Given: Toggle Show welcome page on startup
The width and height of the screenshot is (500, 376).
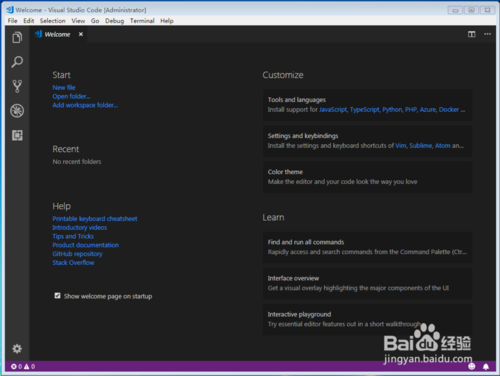Looking at the screenshot, I should [57, 296].
